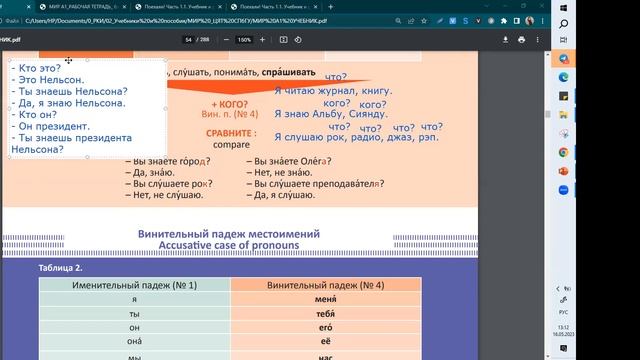Click the question 'Вы знаете город?'
Screen dimensions: 640x360
click(168, 161)
